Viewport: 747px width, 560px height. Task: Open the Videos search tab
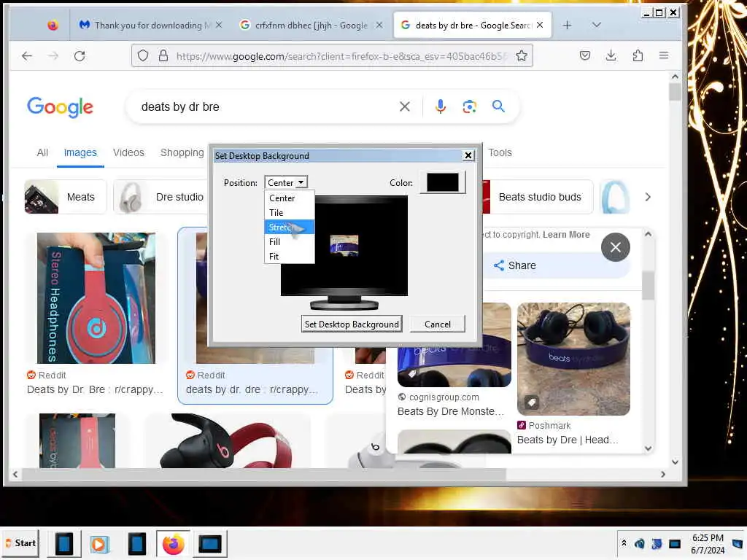click(x=128, y=152)
